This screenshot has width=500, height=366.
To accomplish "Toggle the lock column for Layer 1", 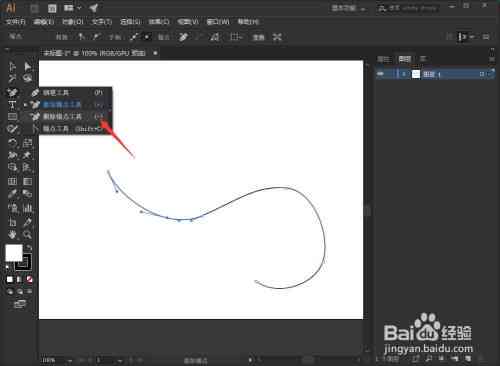I will (391, 74).
